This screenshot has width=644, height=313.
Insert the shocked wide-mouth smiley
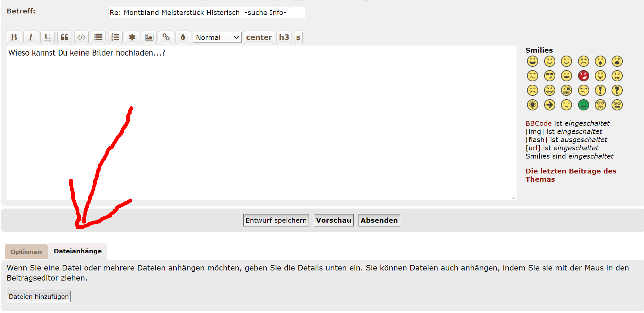617,61
